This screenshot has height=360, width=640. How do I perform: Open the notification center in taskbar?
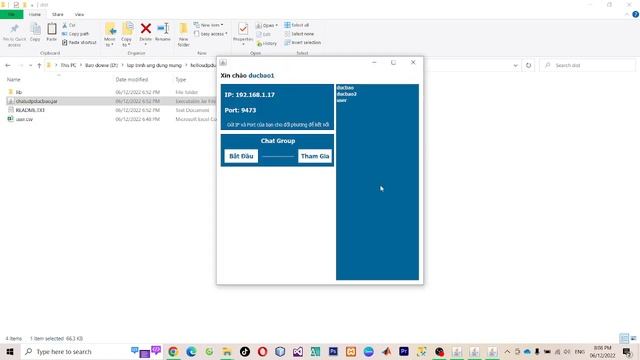(x=627, y=351)
